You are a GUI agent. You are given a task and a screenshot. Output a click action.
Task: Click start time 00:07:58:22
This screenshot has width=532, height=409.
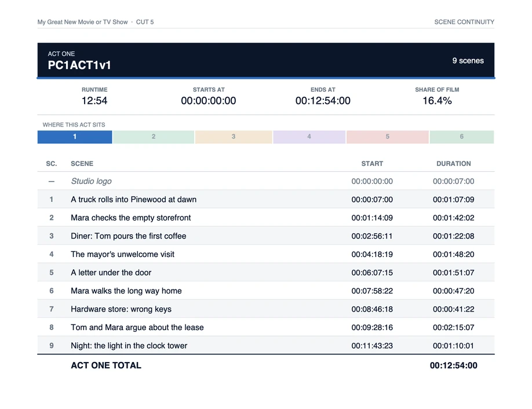372,291
